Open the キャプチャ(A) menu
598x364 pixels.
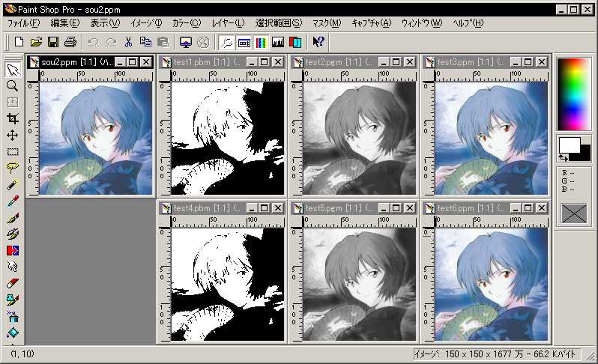pyautogui.click(x=372, y=23)
